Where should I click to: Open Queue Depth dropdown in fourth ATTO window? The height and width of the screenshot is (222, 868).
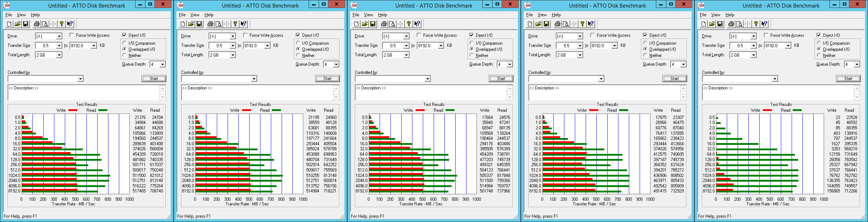pyautogui.click(x=683, y=64)
